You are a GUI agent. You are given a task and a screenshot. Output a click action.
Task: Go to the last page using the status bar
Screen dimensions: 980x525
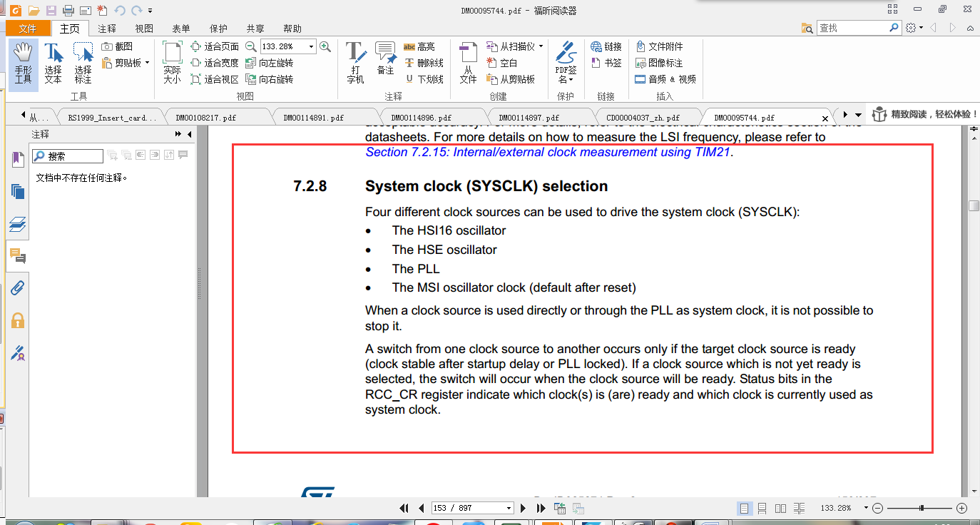(x=541, y=508)
